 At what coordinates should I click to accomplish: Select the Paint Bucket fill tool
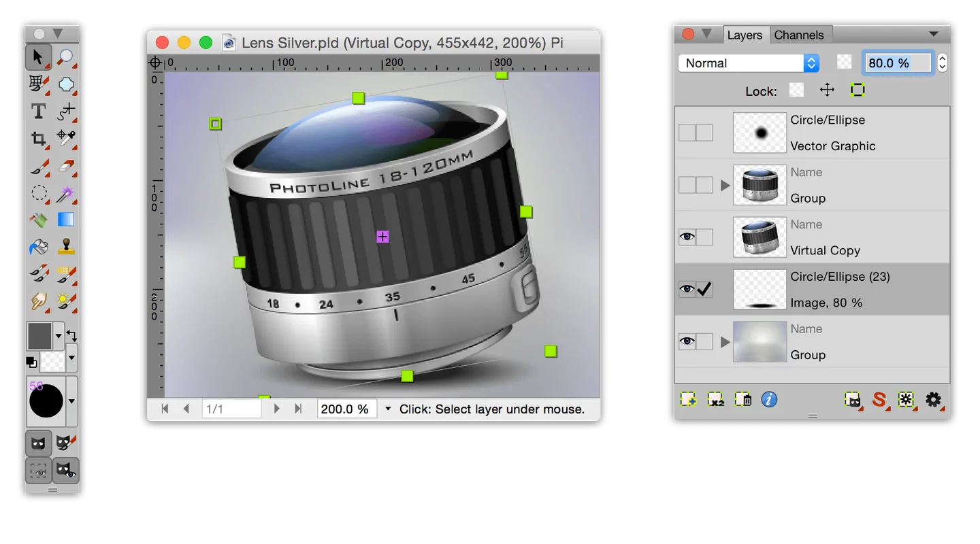(x=39, y=246)
